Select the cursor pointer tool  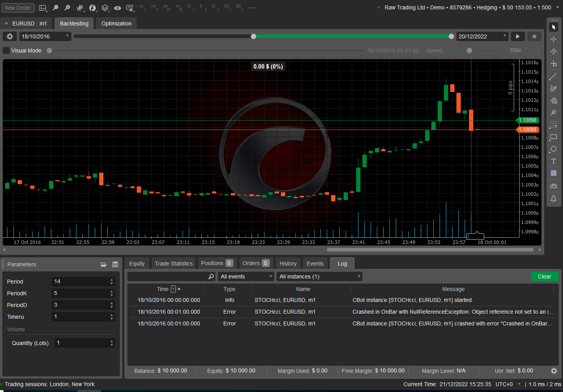click(x=554, y=27)
